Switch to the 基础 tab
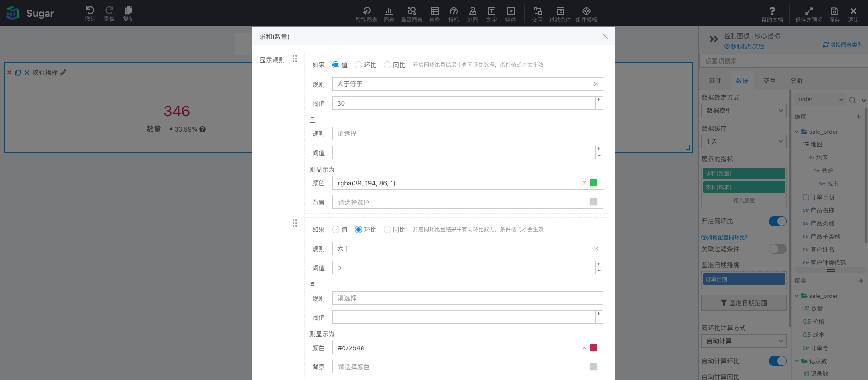Screen dimensions: 868x380 pyautogui.click(x=715, y=81)
